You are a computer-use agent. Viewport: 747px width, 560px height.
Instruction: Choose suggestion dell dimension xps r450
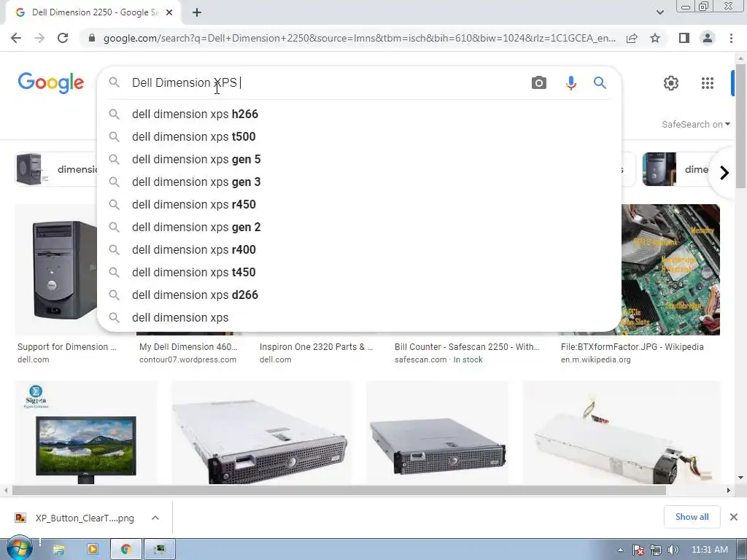click(x=359, y=205)
